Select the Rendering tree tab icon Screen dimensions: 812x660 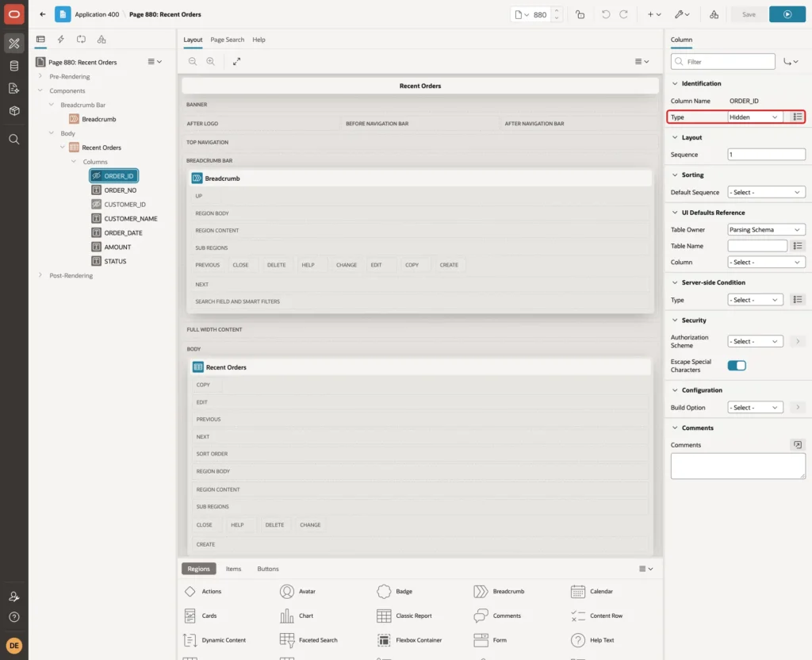(40, 40)
